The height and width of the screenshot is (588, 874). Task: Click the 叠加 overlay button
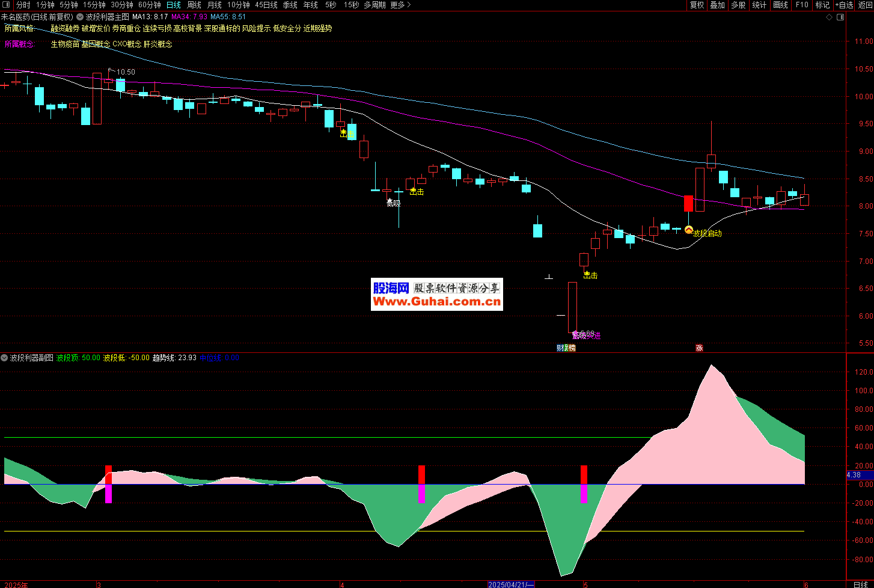[x=717, y=5]
